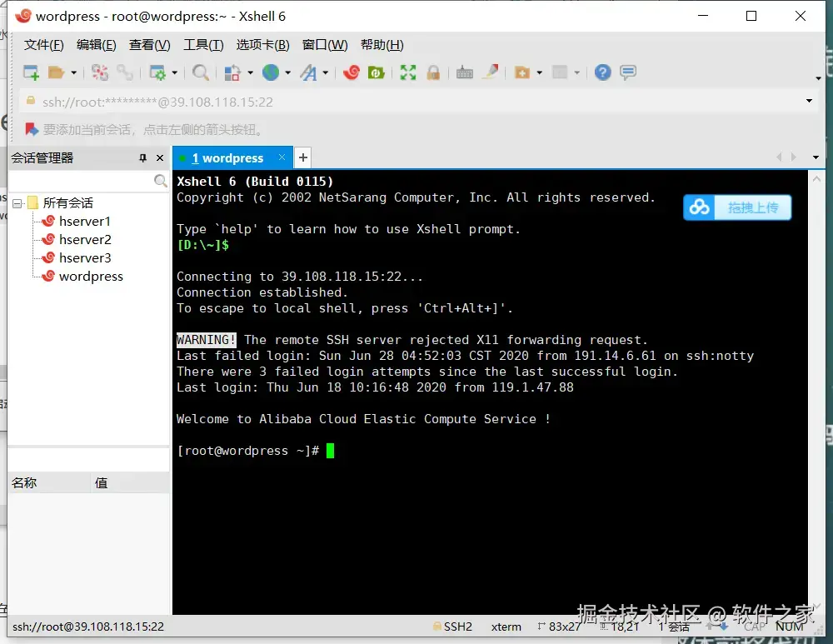Toggle full screen mode icon
Image resolution: width=833 pixels, height=644 pixels.
click(x=407, y=72)
